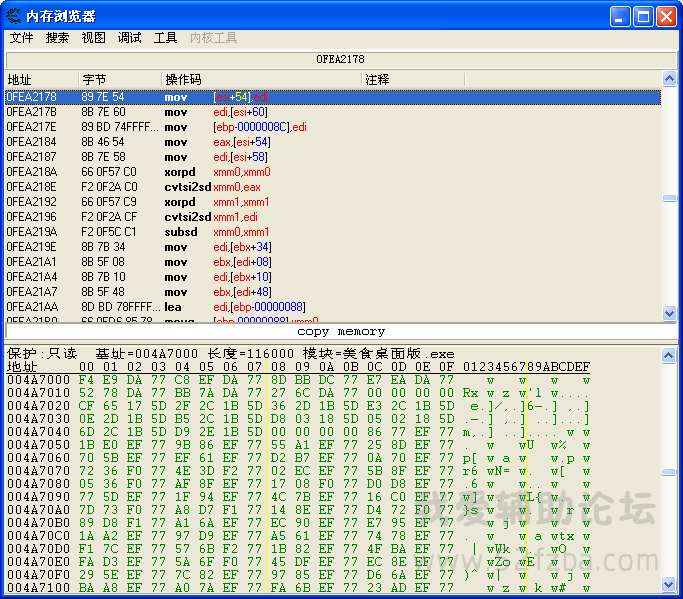This screenshot has width=683, height=599.
Task: Select instruction row at 0FEA21A4
Action: [x=333, y=277]
